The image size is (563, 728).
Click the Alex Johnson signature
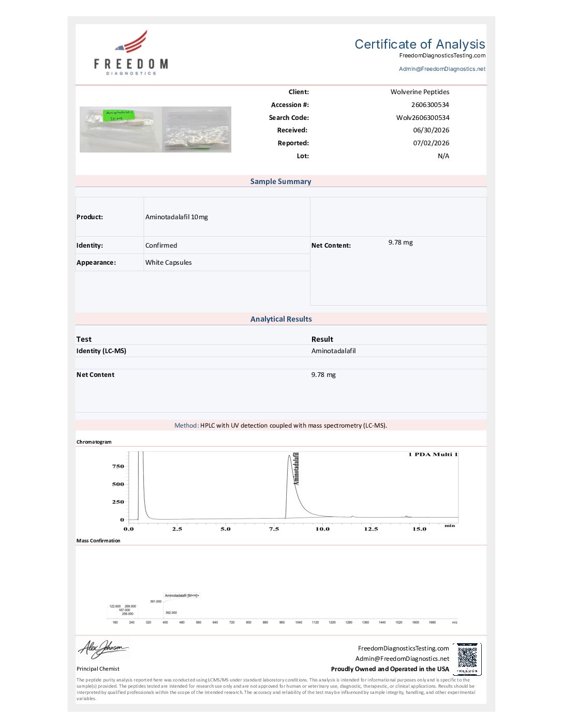103,648
